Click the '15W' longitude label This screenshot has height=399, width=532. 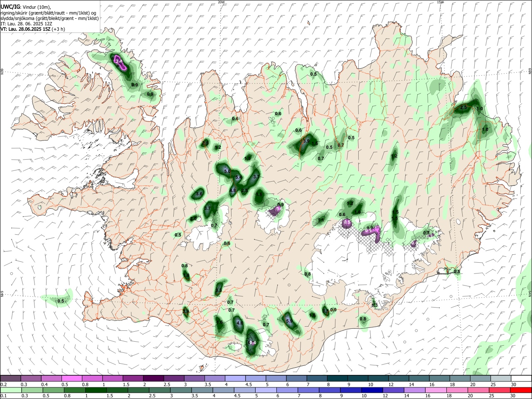click(x=441, y=2)
